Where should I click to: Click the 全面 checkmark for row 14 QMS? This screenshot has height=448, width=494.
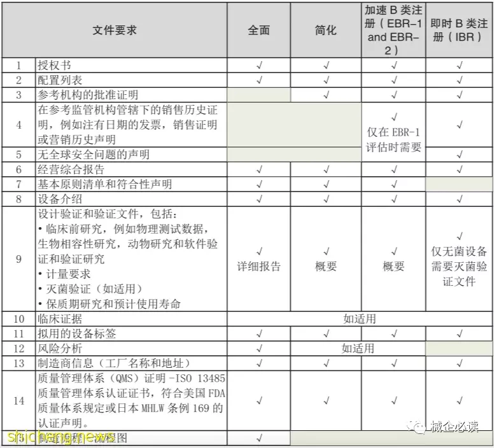tap(259, 400)
